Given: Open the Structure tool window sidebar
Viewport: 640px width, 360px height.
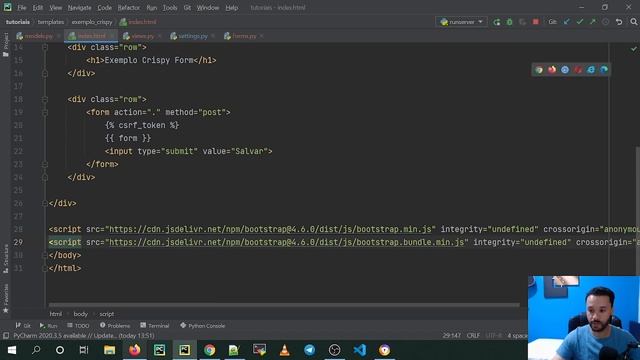Looking at the screenshot, I should coord(6,259).
